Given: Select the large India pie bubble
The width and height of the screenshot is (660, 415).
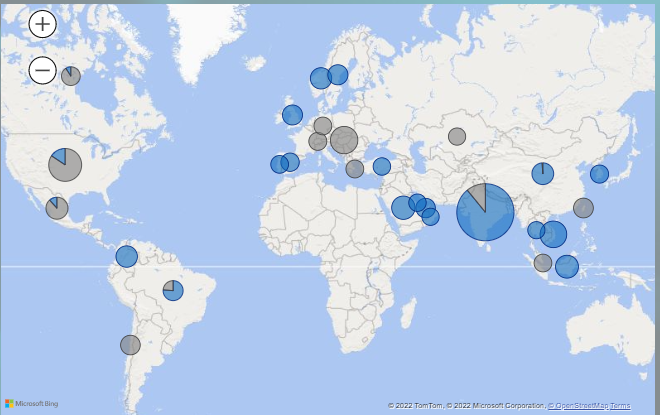Looking at the screenshot, I should [485, 212].
